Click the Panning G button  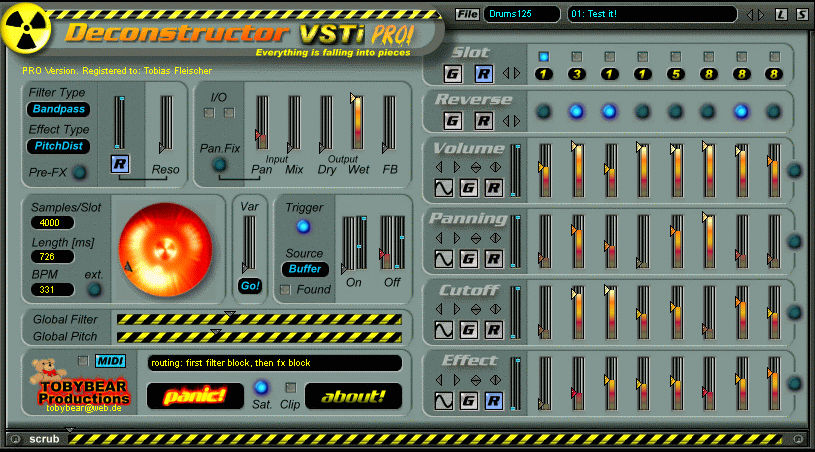click(468, 258)
